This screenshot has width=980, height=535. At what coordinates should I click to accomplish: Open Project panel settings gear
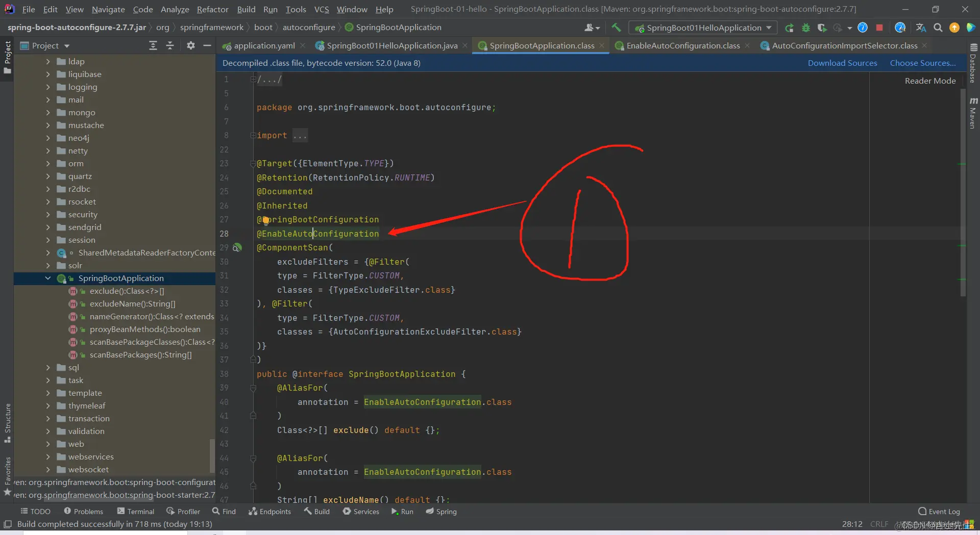(x=190, y=45)
